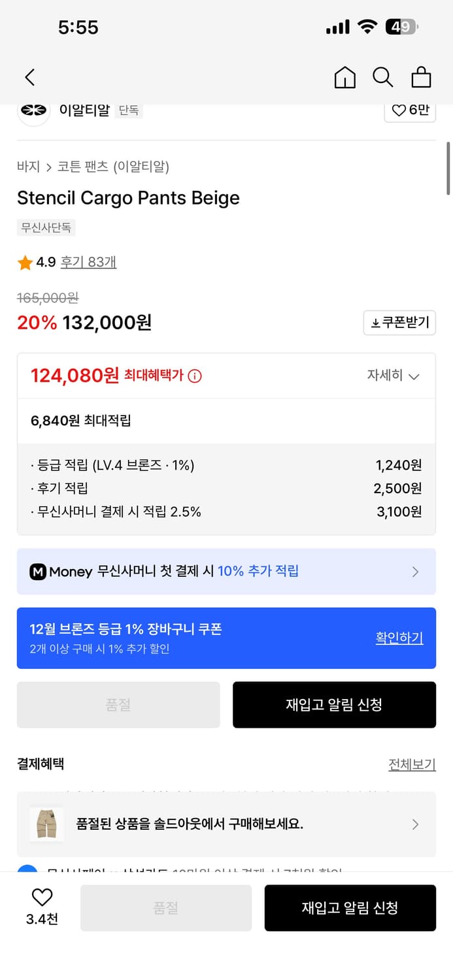The height and width of the screenshot is (980, 453).
Task: Go back using the back arrow
Action: [x=29, y=76]
